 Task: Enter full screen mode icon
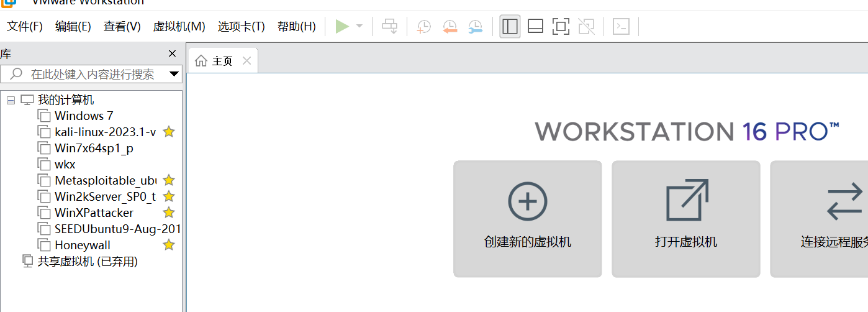561,27
